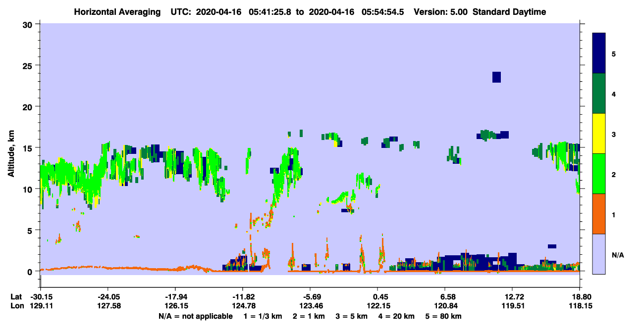Image resolution: width=644 pixels, height=330 pixels.
Task: Click the start time '05:41:25.8'
Action: click(x=270, y=12)
